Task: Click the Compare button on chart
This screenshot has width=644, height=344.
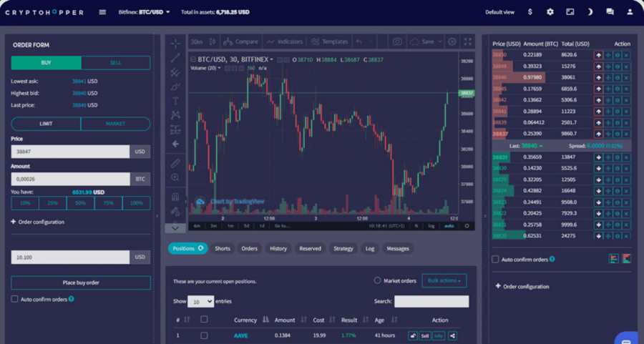Action: (x=240, y=41)
